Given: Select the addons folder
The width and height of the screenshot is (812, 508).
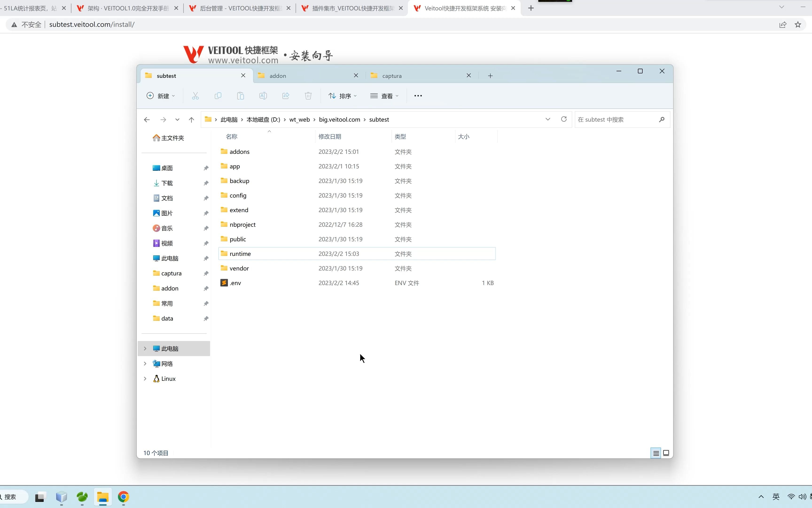Looking at the screenshot, I should 357,151.
